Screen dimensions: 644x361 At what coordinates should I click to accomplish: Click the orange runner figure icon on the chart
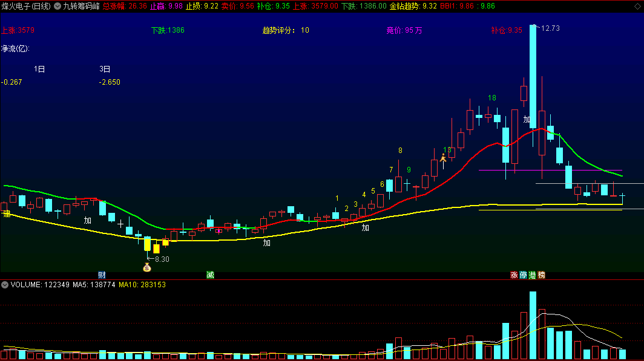[443, 158]
